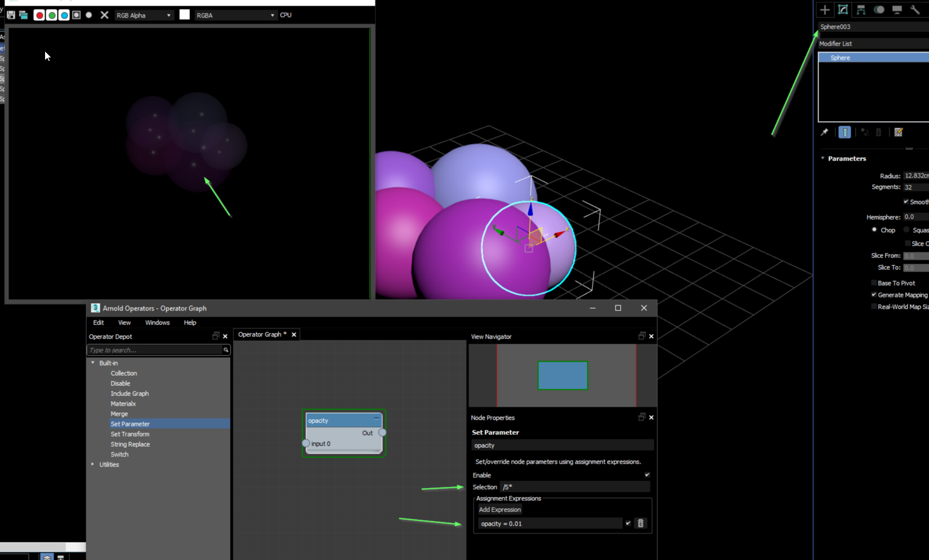Uncheck Enable in the Set Parameter node properties

point(647,475)
